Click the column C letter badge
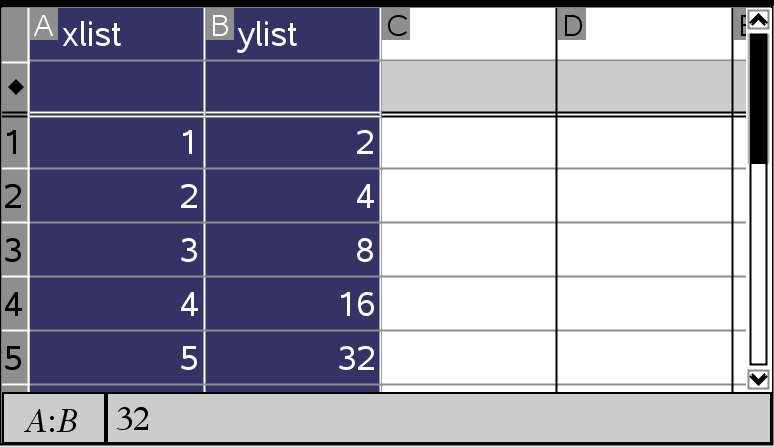This screenshot has width=774, height=447. [396, 26]
